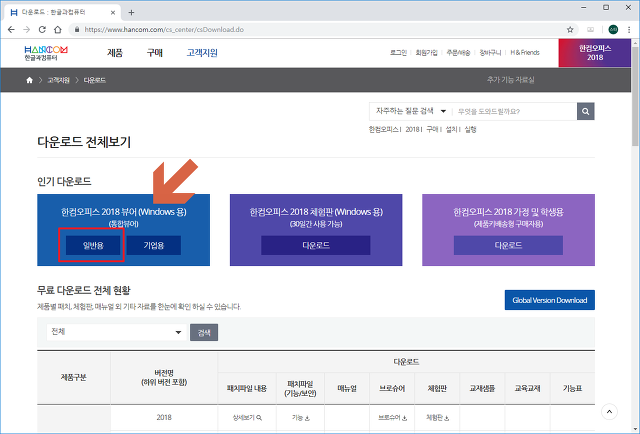This screenshot has height=434, width=640.
Task: Open the 제품 menu
Action: pos(115,53)
